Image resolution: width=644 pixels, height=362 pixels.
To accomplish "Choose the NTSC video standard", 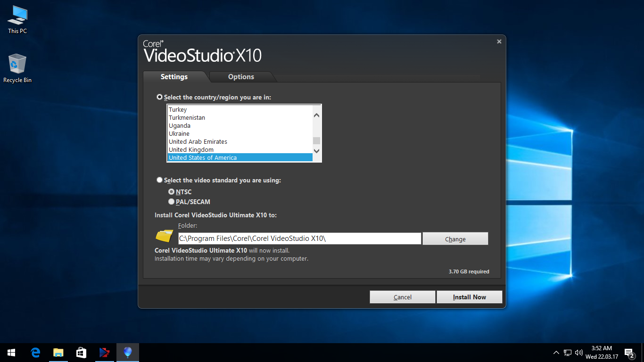I will 172,192.
